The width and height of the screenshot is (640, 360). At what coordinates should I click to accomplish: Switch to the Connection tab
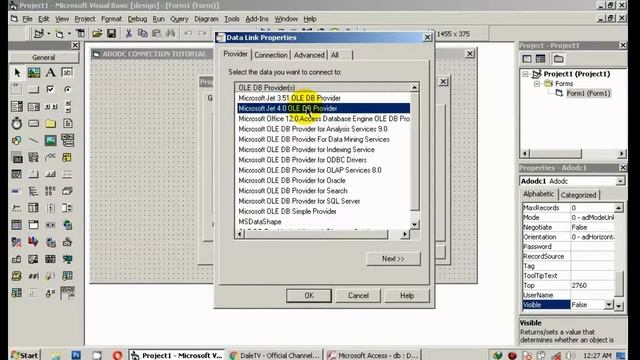pyautogui.click(x=271, y=55)
